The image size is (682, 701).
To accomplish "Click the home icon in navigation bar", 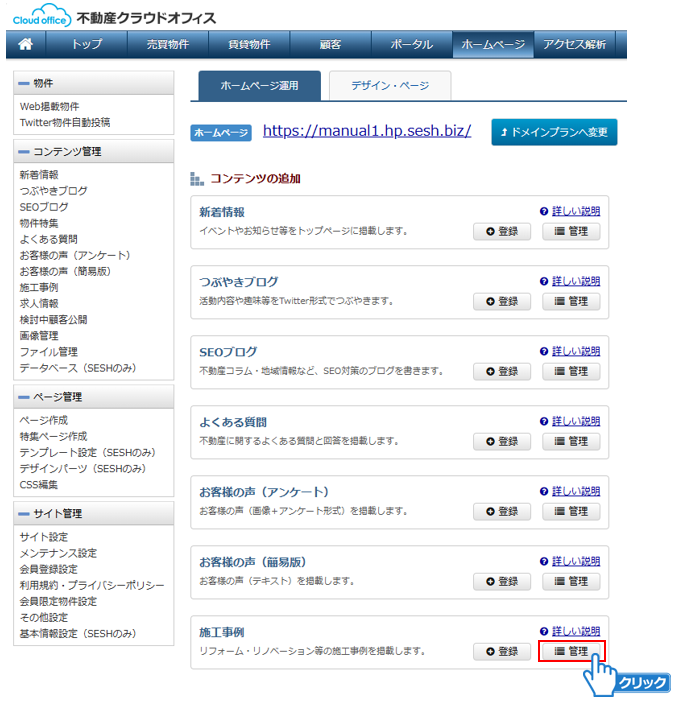I will (26, 44).
